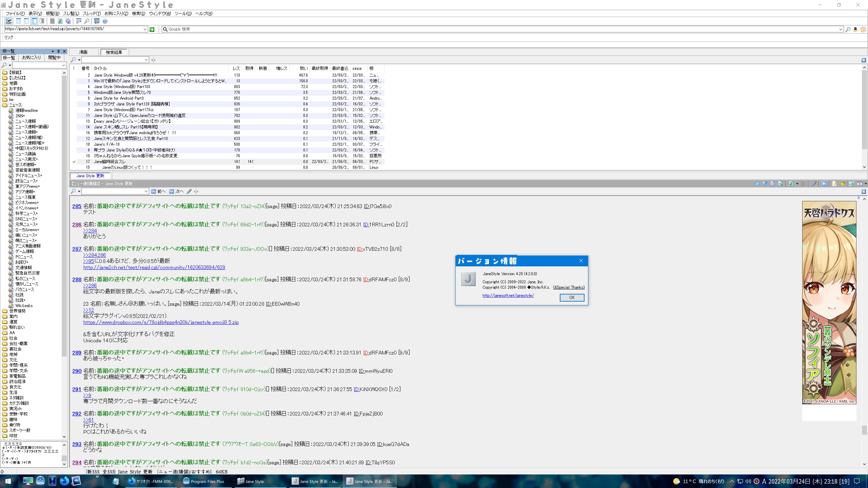Toggle the 次へ search direction button
Screen dimensions: 868x488
point(176,191)
